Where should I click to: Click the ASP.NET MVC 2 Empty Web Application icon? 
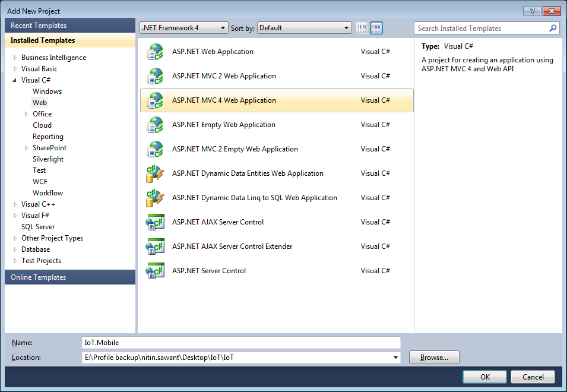point(155,149)
